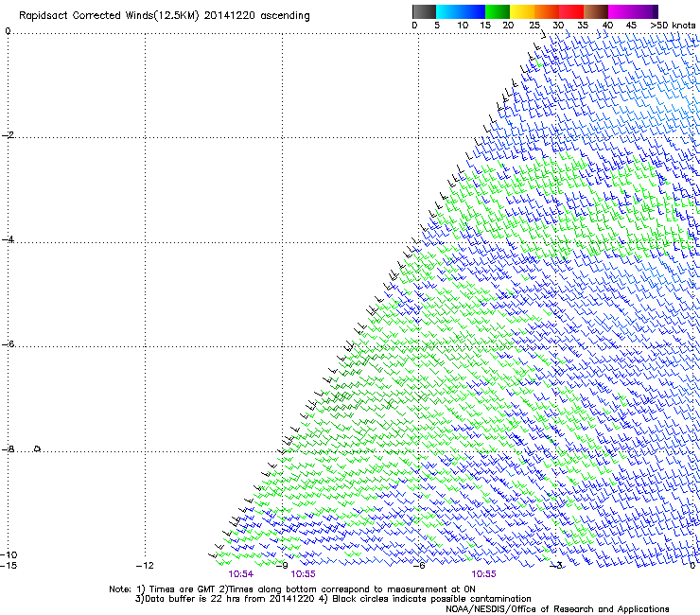Click note '3)Data buffer is 22 hrs from 20141220'
This screenshot has height=615, width=700.
point(224,599)
